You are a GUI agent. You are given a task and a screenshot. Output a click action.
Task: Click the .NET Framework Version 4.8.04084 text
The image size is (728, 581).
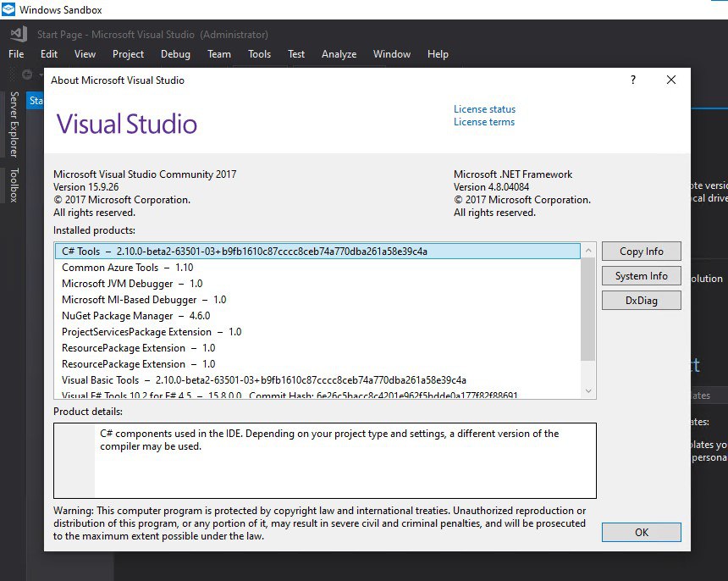[x=491, y=187]
